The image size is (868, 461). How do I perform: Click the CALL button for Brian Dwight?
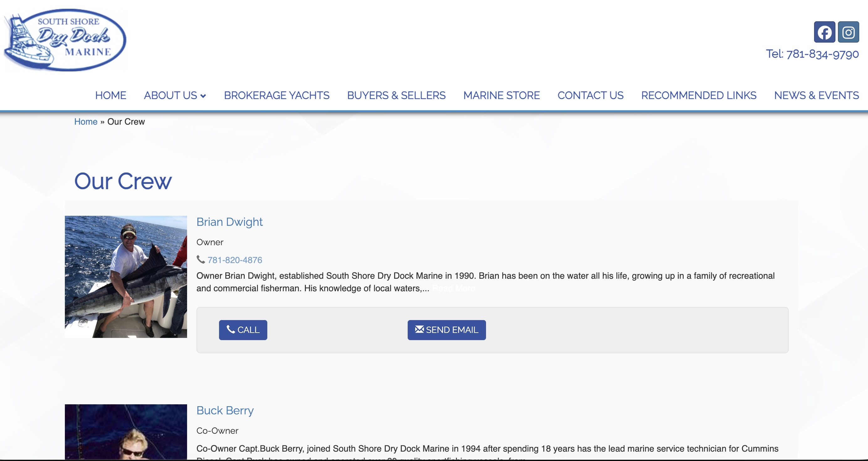click(x=243, y=330)
